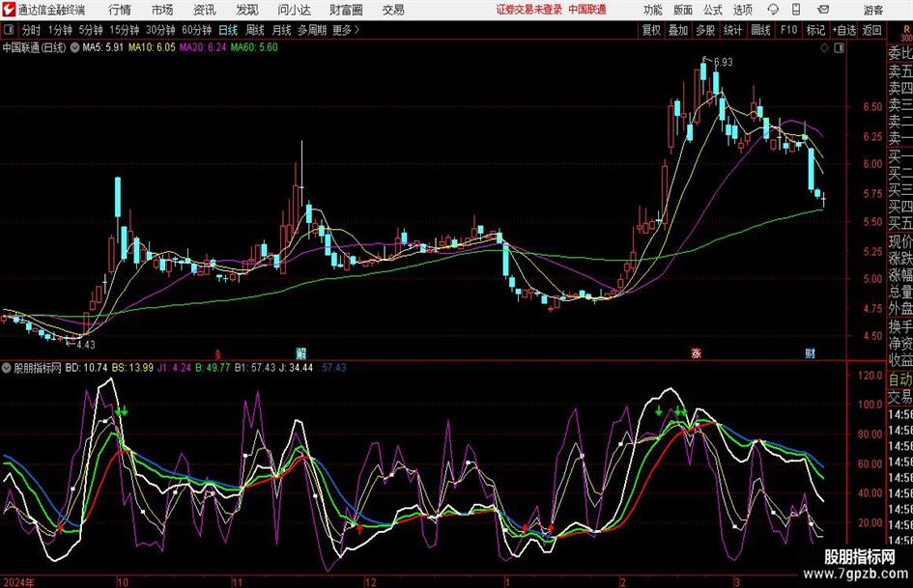Screen dimensions: 913x588
Task: Open the 行情 menu
Action: [x=120, y=10]
